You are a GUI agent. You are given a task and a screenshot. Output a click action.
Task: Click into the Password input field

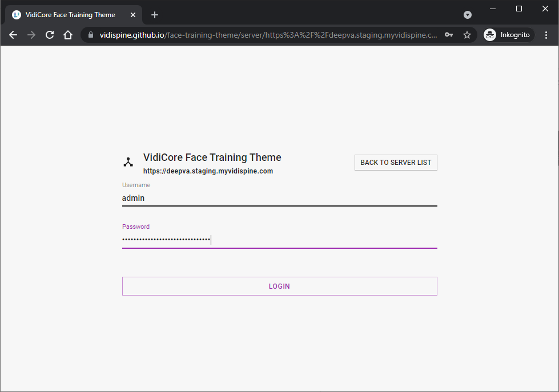279,240
